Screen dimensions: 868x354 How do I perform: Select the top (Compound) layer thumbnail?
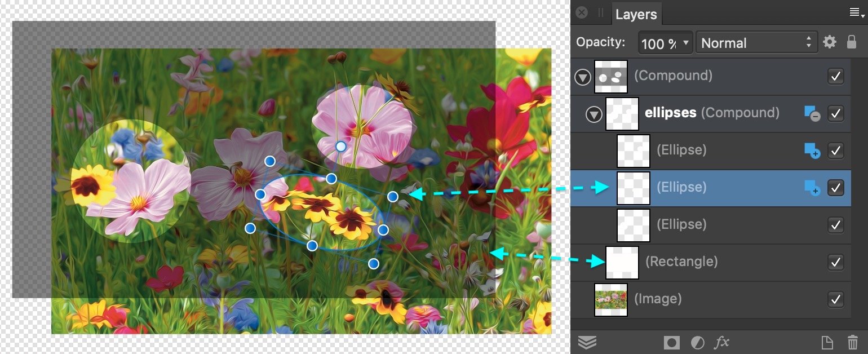[611, 77]
